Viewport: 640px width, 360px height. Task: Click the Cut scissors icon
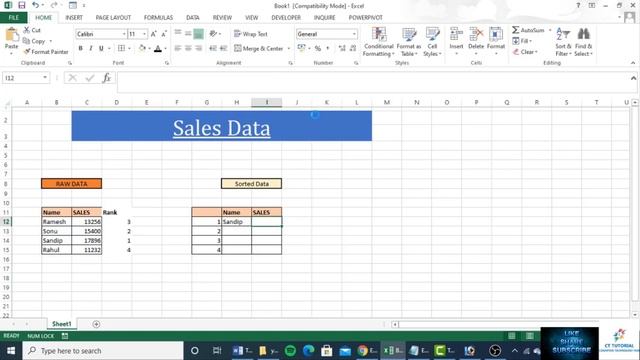tap(27, 30)
